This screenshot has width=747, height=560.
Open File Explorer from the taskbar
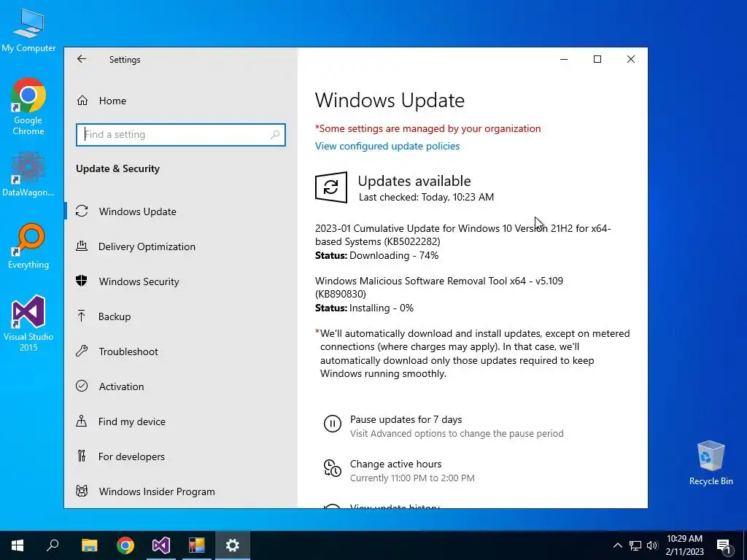click(x=89, y=545)
